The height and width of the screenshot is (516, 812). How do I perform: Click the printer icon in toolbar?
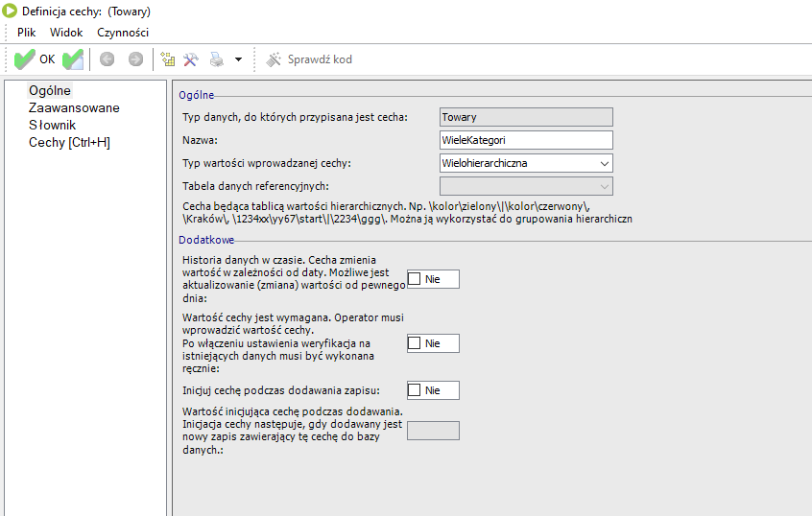(217, 59)
